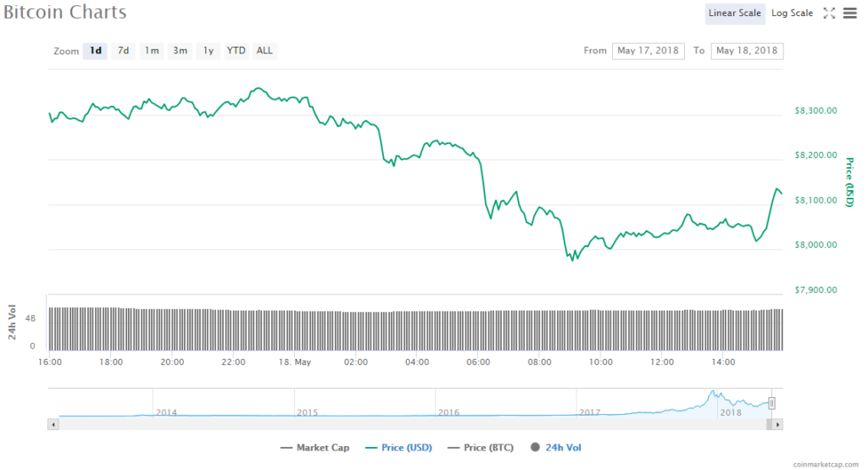Set zoom range to 1m
The width and height of the screenshot is (868, 470).
click(x=152, y=51)
